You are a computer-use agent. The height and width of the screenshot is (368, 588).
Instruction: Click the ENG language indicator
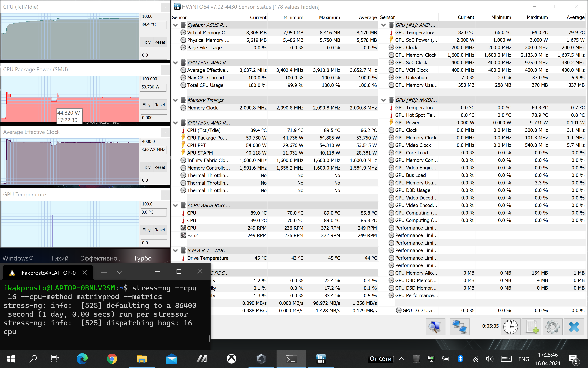524,359
